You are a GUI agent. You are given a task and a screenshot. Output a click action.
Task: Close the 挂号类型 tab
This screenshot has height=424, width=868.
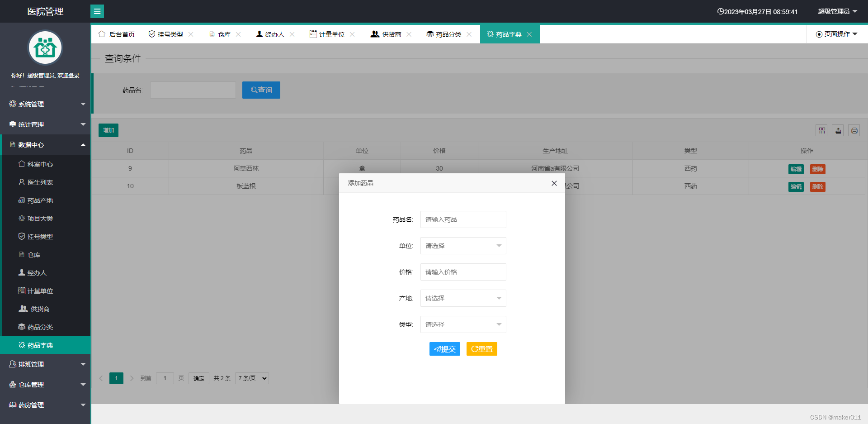[x=191, y=34]
